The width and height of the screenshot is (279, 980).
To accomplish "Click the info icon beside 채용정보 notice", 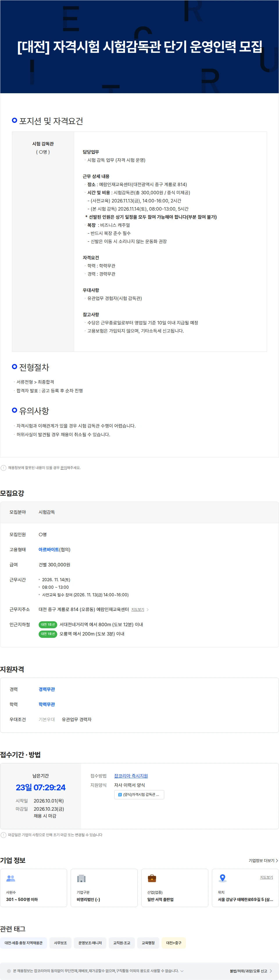I will tap(3, 468).
